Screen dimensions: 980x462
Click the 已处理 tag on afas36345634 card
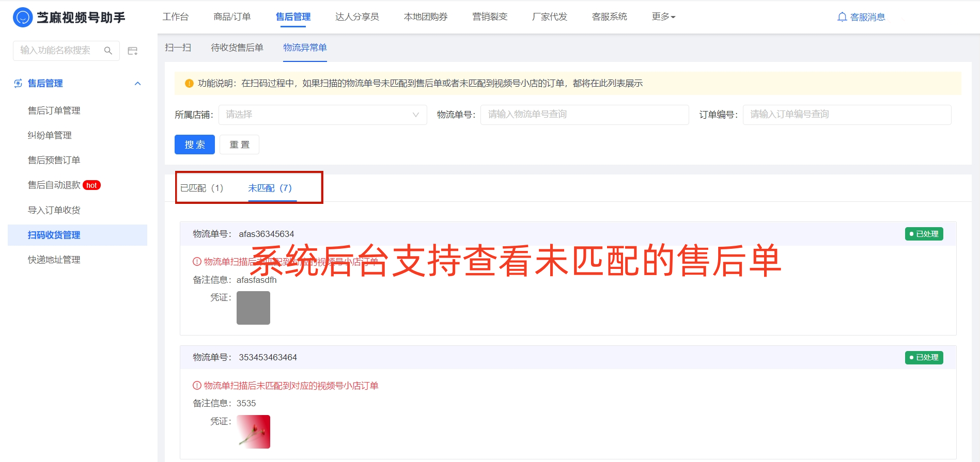[924, 234]
